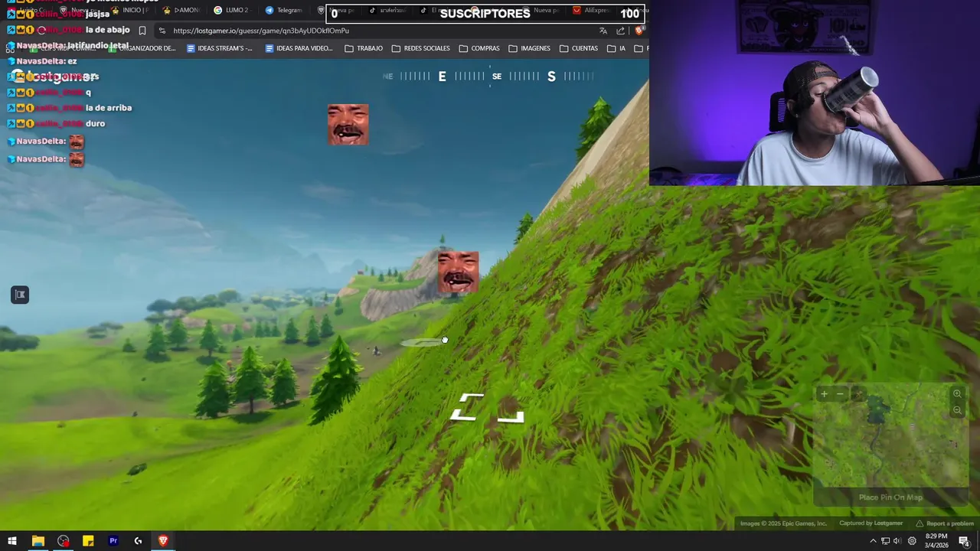
Task: Click the Place Pin On Map button
Action: [890, 497]
